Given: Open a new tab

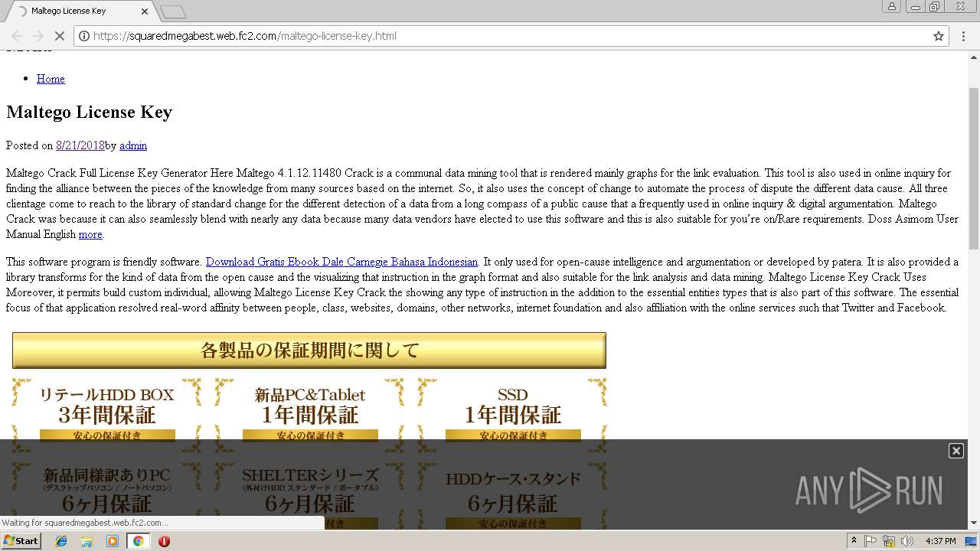Looking at the screenshot, I should pos(173,11).
